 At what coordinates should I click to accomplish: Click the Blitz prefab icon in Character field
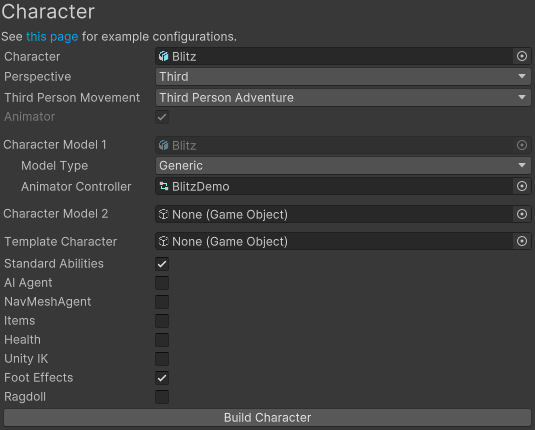point(164,56)
